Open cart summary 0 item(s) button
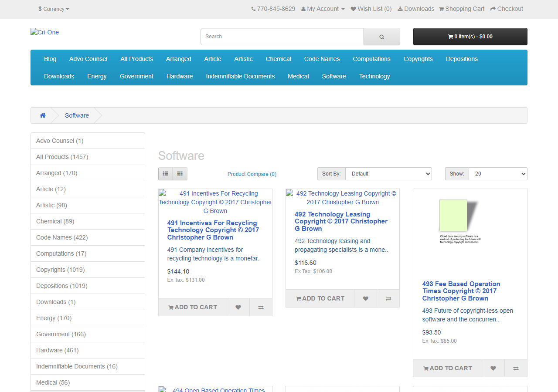 [470, 37]
